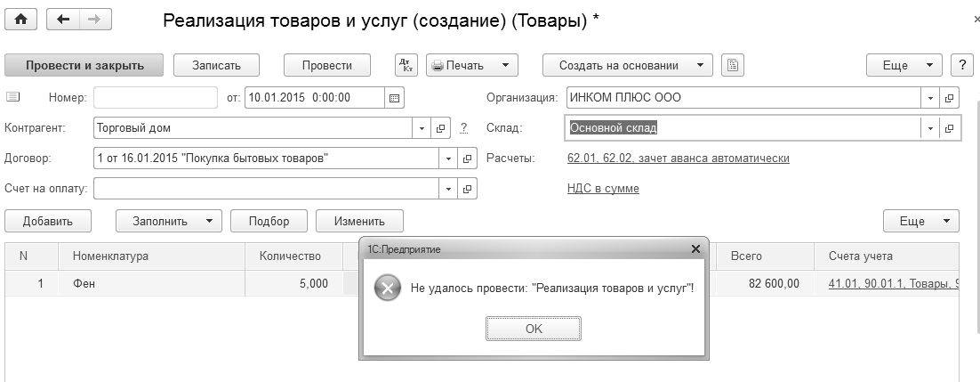980x382 pixels.
Task: Select the Номенклатура column header
Action: click(x=151, y=256)
